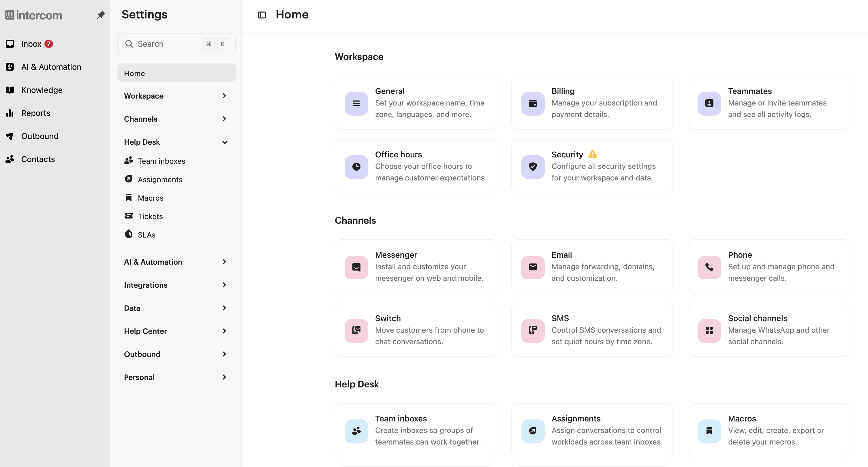Open the Teammates settings card
The height and width of the screenshot is (467, 868).
point(769,102)
